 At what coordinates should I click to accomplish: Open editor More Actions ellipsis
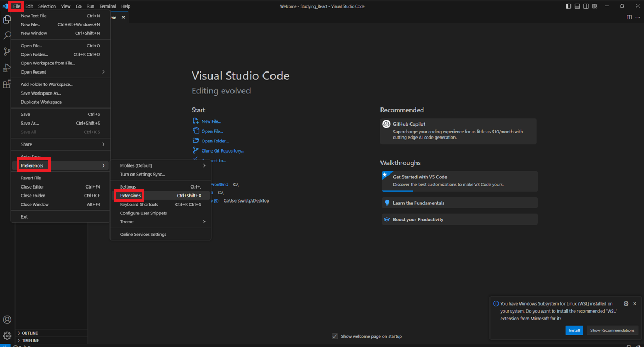(x=638, y=17)
